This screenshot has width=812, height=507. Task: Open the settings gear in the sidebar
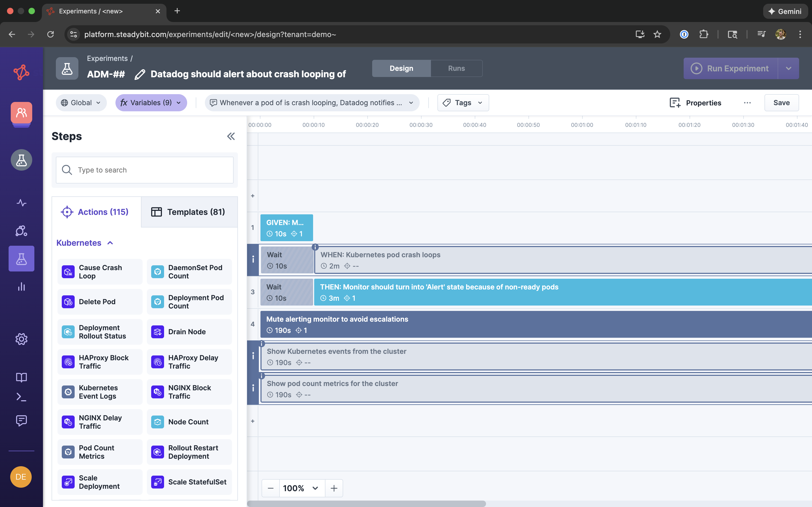[21, 339]
